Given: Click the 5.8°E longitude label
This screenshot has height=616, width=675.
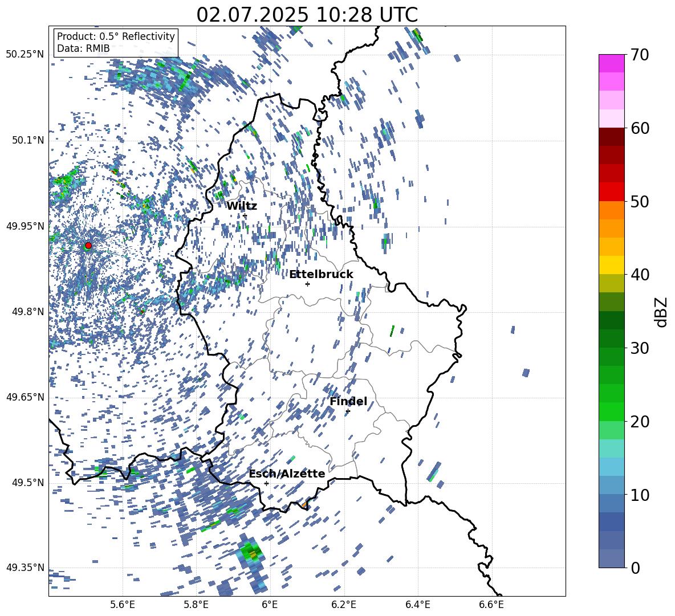Looking at the screenshot, I should 196,605.
